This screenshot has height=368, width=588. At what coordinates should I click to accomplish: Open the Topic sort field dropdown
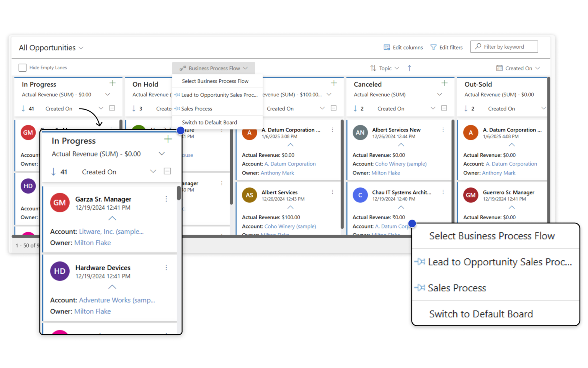coord(385,68)
